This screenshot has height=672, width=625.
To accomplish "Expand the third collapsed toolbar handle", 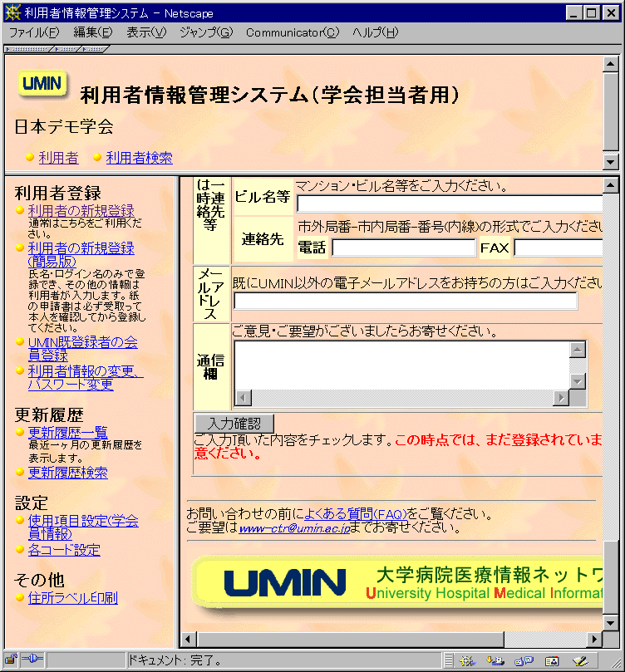I will pos(95,49).
